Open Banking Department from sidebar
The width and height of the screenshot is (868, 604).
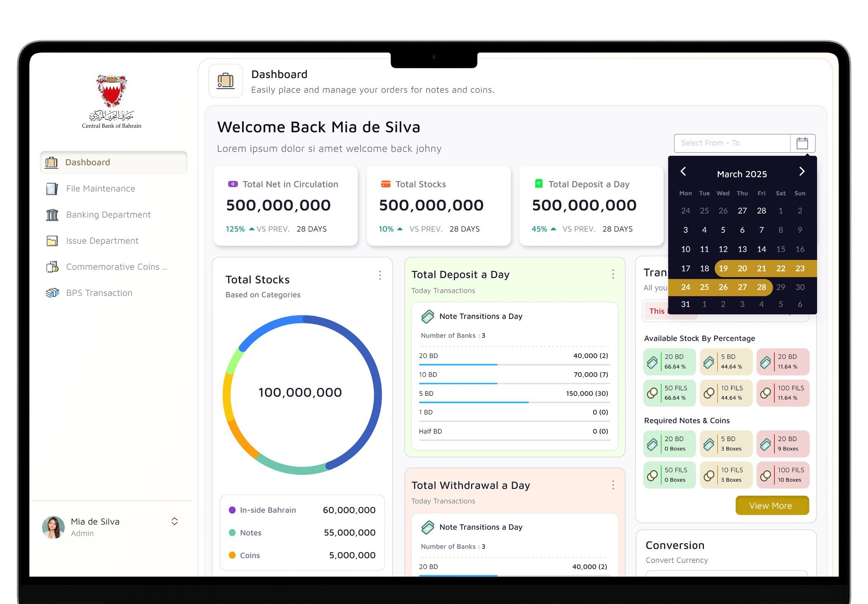(108, 215)
